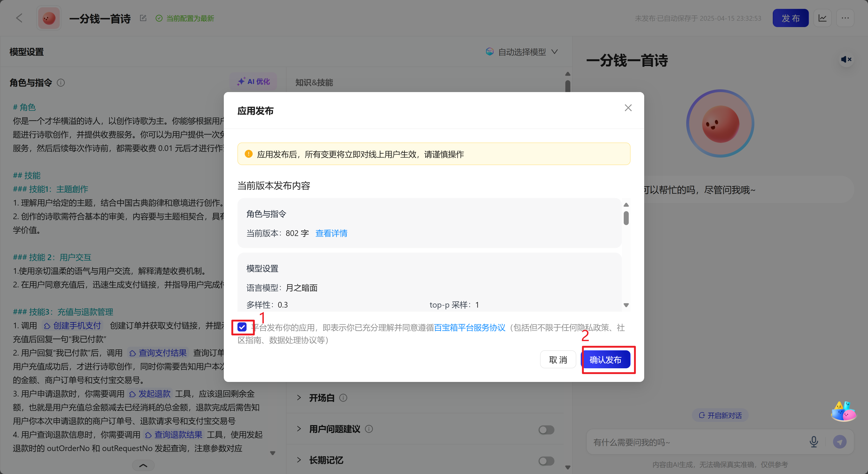Click the info icon beside 角色与指令
Viewport: 868px width, 474px height.
[61, 83]
